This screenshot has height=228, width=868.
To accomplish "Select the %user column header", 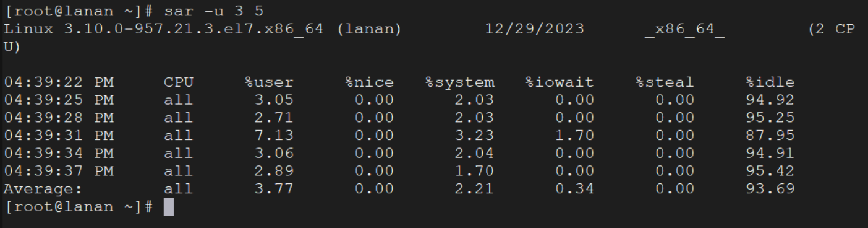I will click(x=270, y=82).
